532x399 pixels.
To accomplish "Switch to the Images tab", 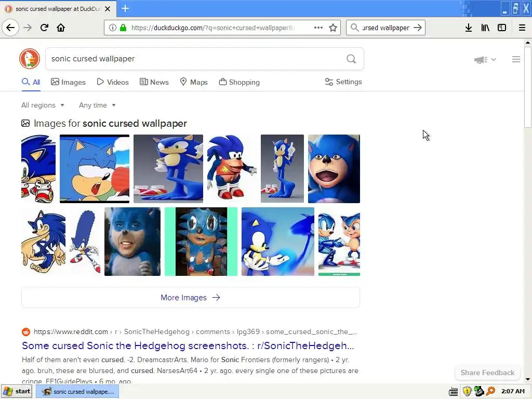I will point(68,82).
